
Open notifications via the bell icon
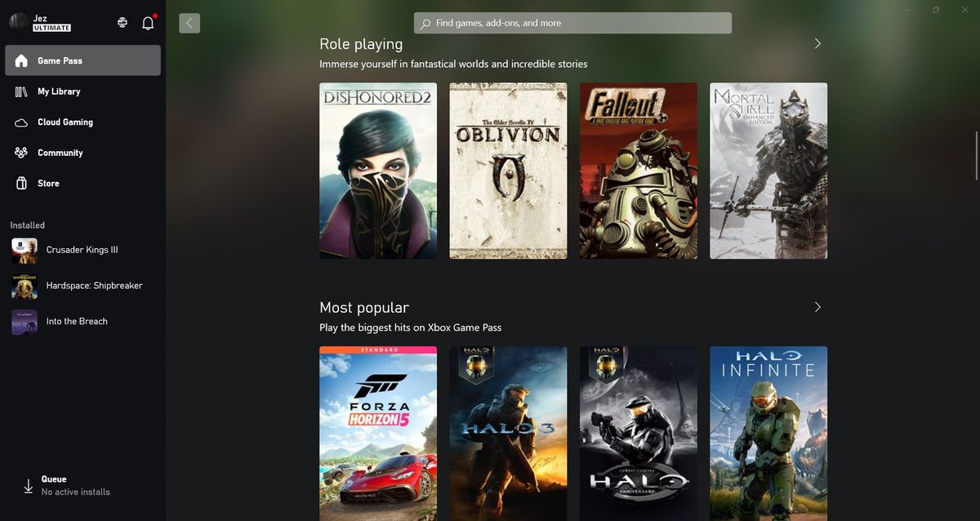click(148, 22)
